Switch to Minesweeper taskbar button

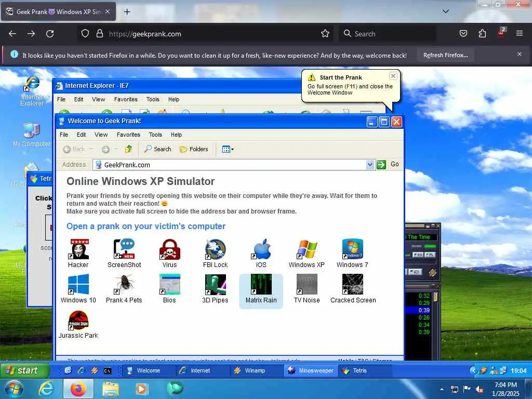coord(311,370)
